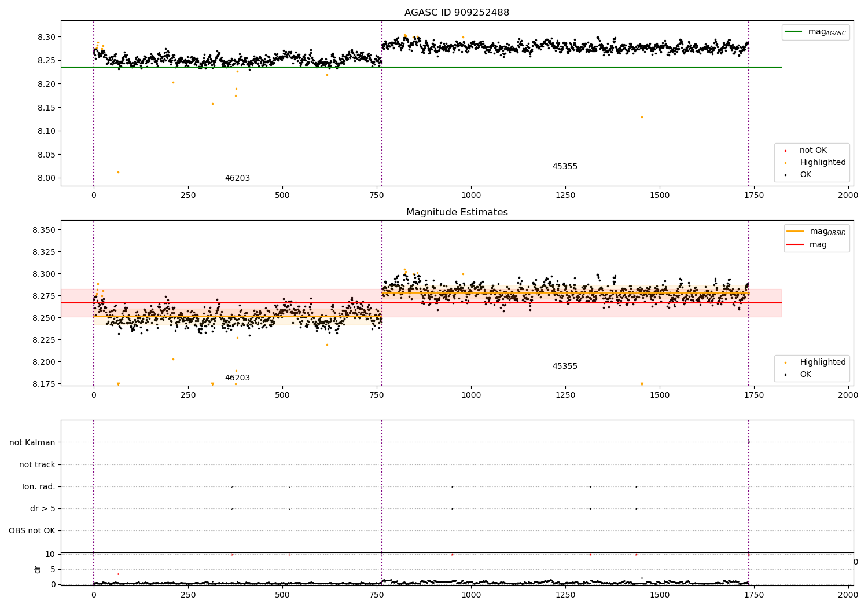
Task: Click the "8.325" y-tick on middle plot
Action: coord(44,252)
